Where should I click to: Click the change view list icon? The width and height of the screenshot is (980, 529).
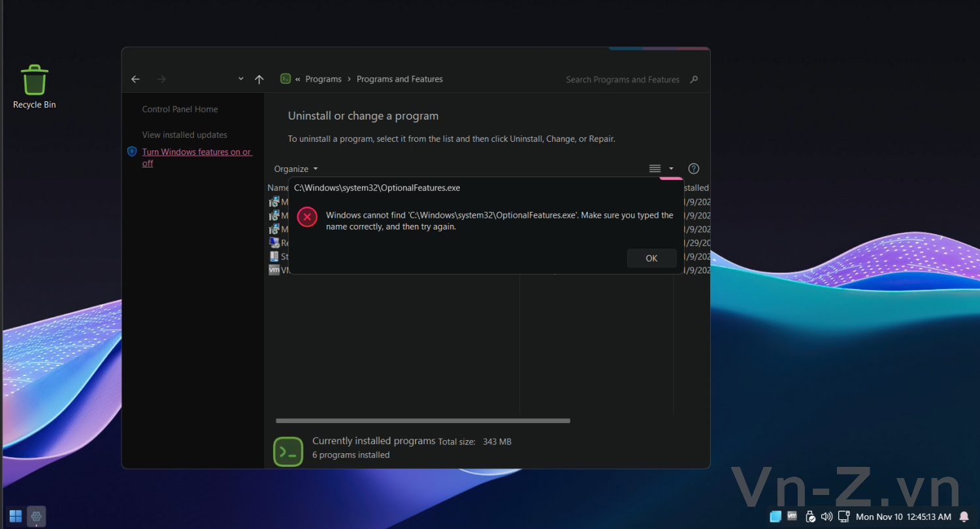655,169
